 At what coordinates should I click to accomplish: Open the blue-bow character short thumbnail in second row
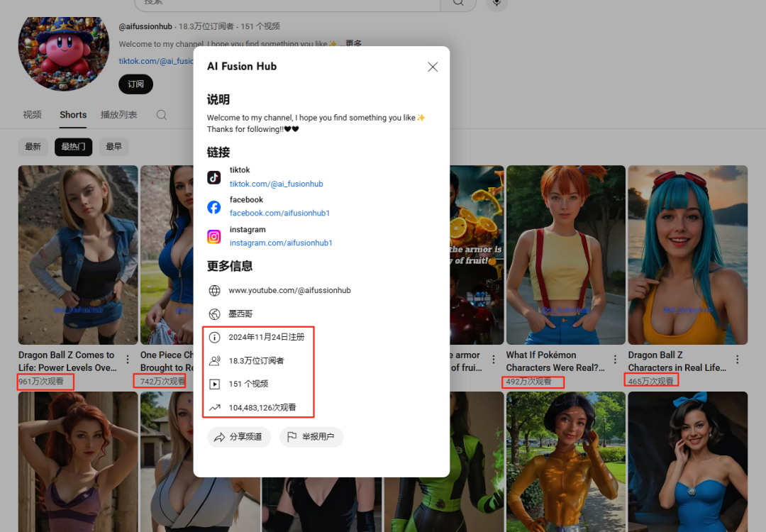pos(688,462)
